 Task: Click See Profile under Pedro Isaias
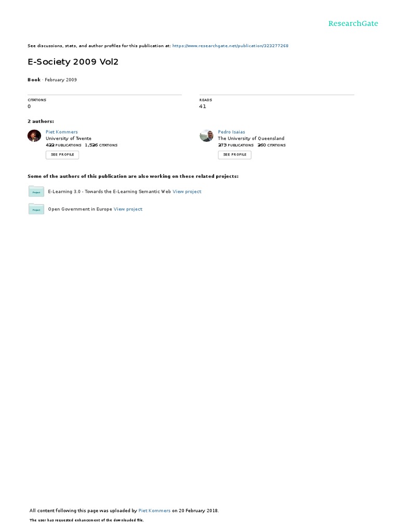234,155
